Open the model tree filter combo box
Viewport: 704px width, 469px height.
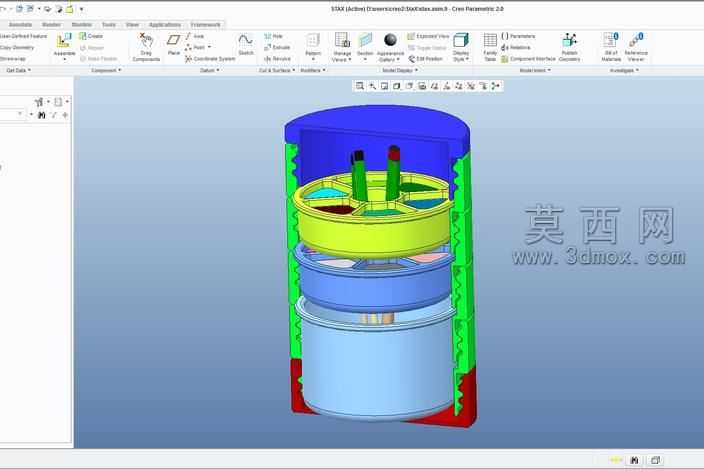[12, 115]
